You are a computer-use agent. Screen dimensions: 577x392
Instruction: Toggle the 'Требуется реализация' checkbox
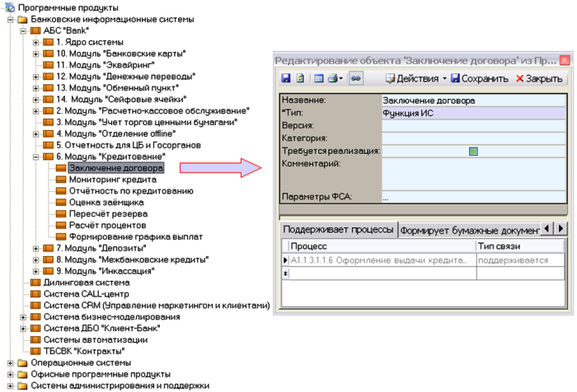(473, 151)
